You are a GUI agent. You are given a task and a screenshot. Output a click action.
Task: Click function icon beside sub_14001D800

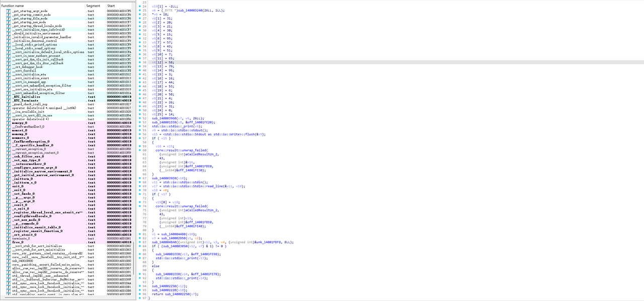pos(9,261)
